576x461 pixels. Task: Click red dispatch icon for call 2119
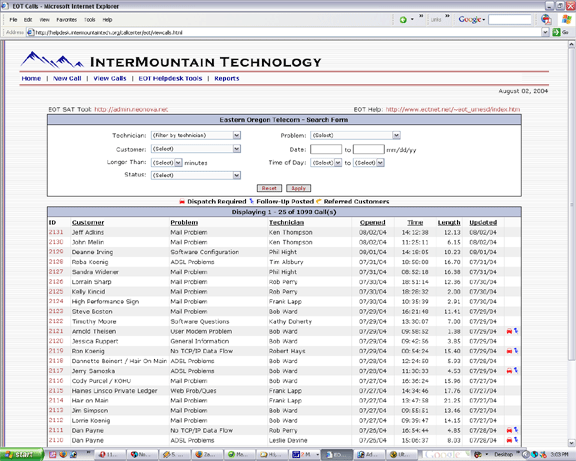pyautogui.click(x=509, y=351)
